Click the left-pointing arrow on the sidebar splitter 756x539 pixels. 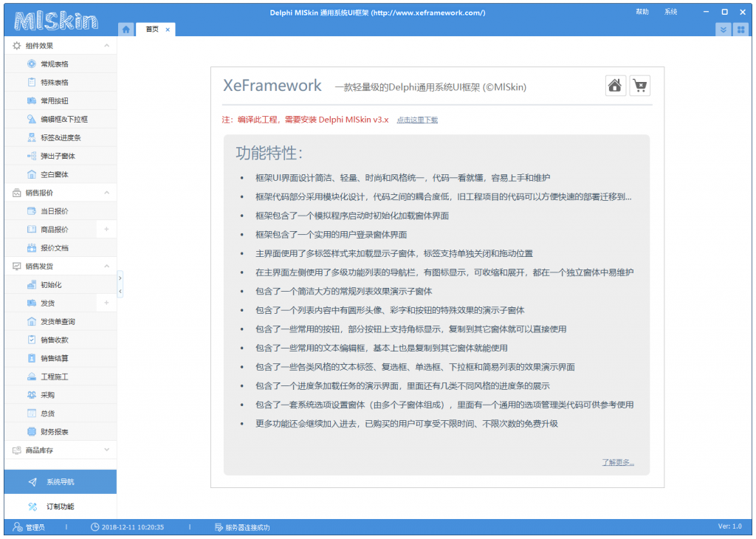pos(120,291)
